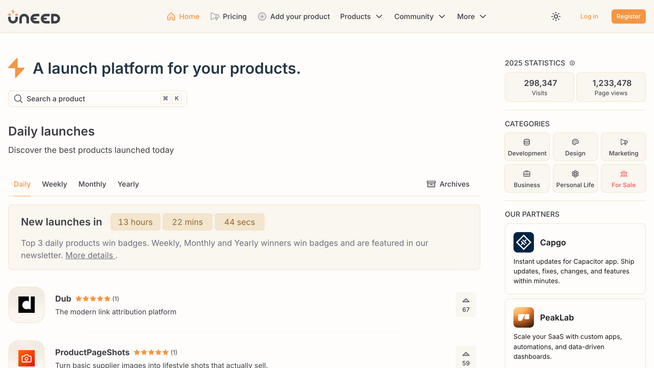Click the Capgo partner logo
The width and height of the screenshot is (654, 368).
523,242
